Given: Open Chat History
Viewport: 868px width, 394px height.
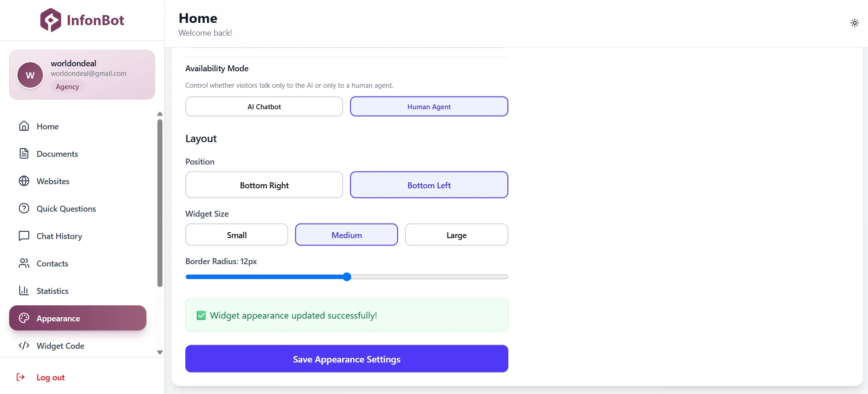Looking at the screenshot, I should coord(78,236).
